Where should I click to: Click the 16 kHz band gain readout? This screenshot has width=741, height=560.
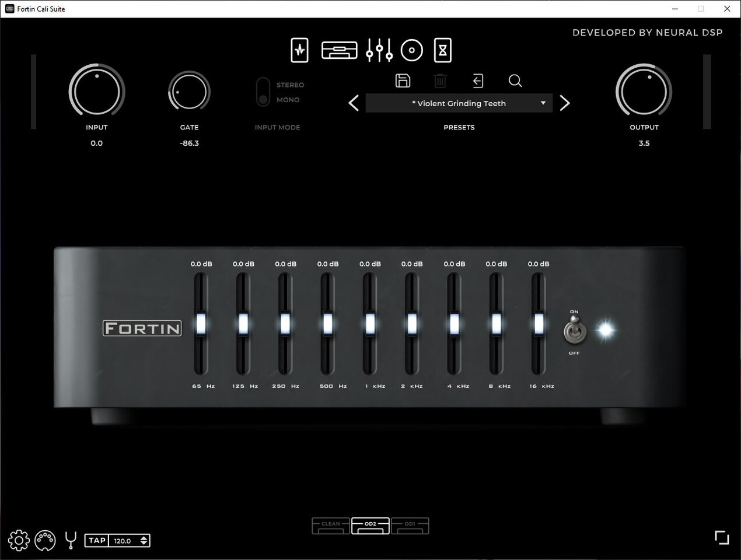(x=539, y=264)
